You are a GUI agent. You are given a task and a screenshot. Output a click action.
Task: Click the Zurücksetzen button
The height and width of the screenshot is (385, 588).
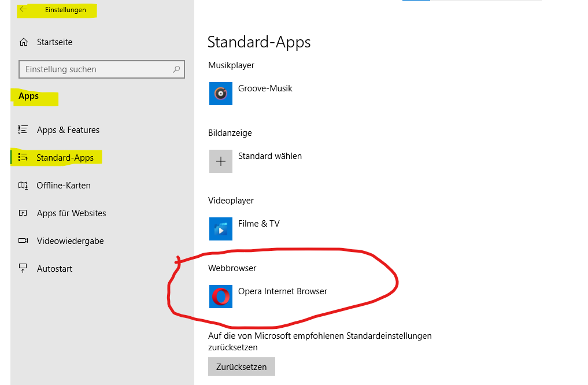tap(242, 367)
